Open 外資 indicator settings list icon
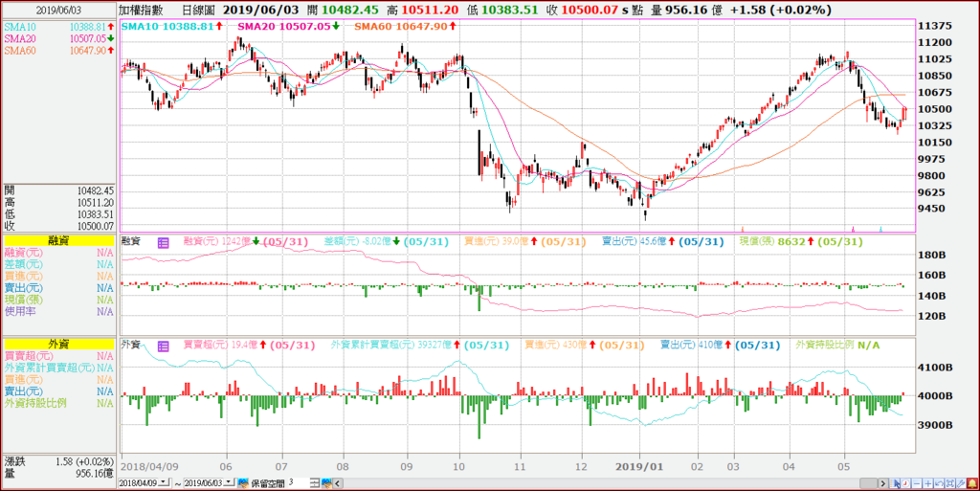 (163, 346)
